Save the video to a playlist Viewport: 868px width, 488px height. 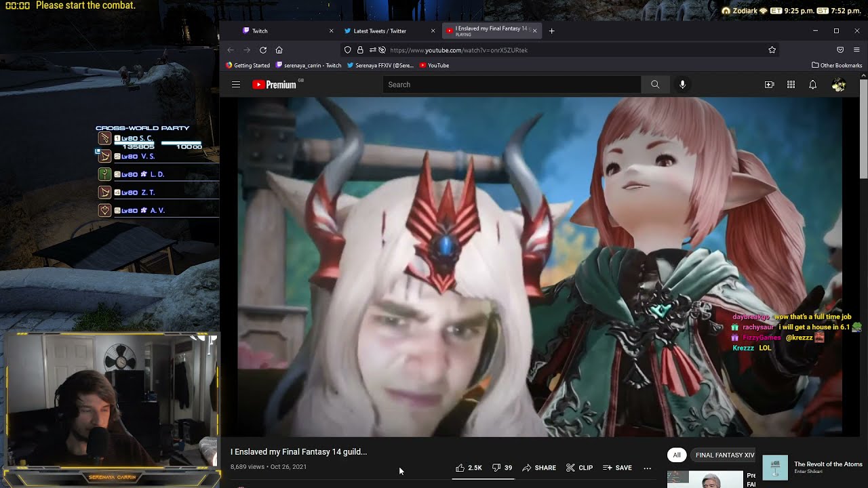click(617, 468)
